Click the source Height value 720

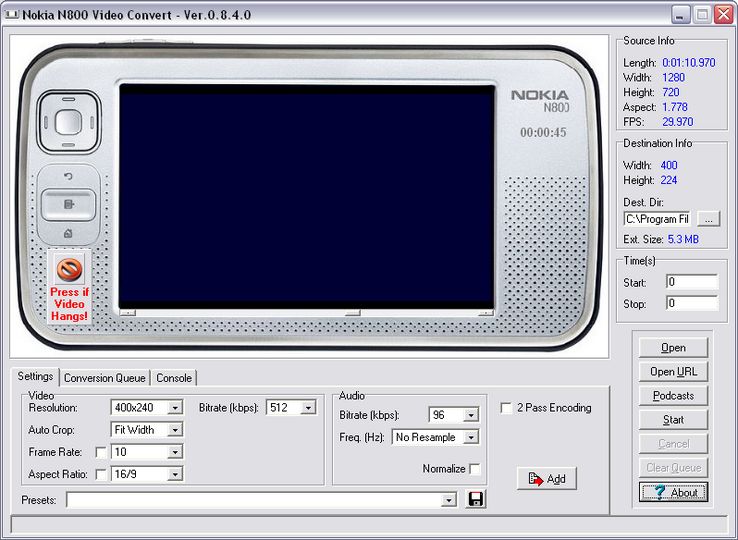click(x=671, y=92)
